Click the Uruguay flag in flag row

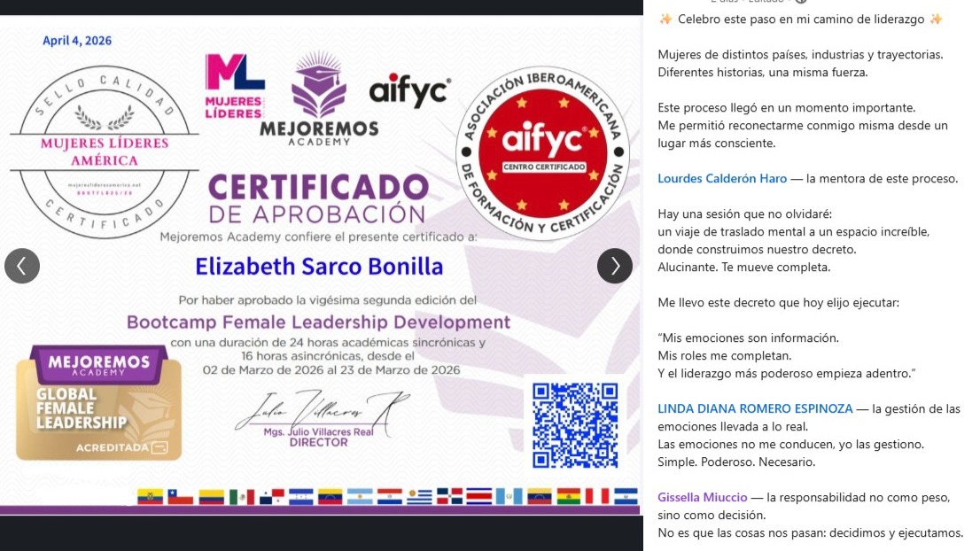[419, 497]
